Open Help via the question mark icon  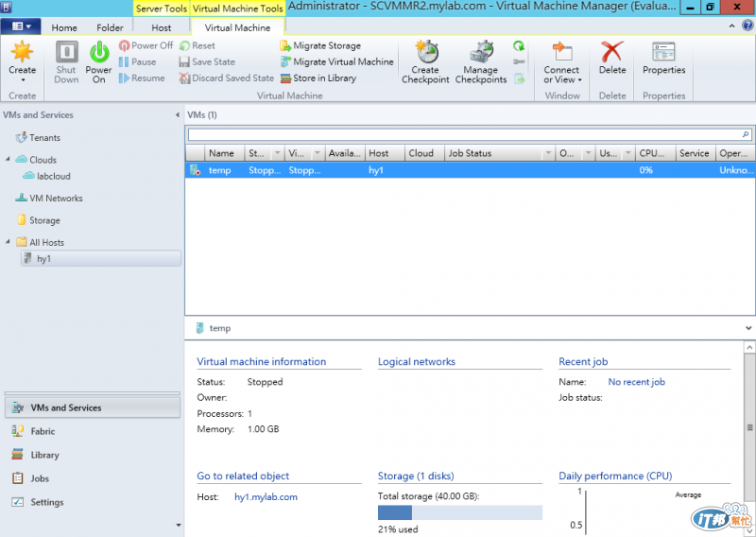pyautogui.click(x=747, y=26)
